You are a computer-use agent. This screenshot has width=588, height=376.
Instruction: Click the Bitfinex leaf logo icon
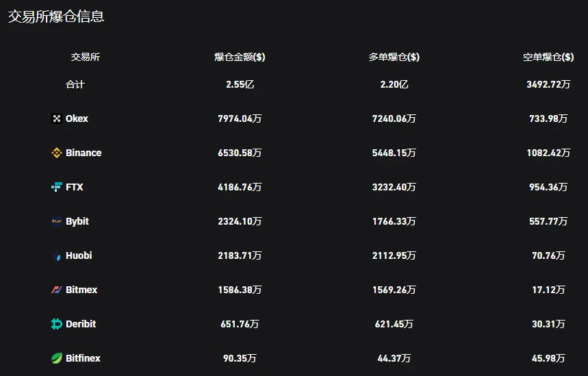pyautogui.click(x=57, y=358)
